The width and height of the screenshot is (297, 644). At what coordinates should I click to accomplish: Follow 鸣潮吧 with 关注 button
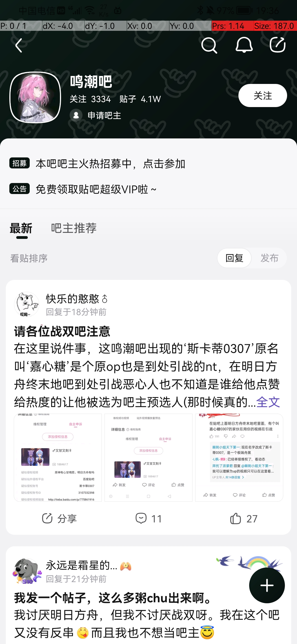(263, 95)
